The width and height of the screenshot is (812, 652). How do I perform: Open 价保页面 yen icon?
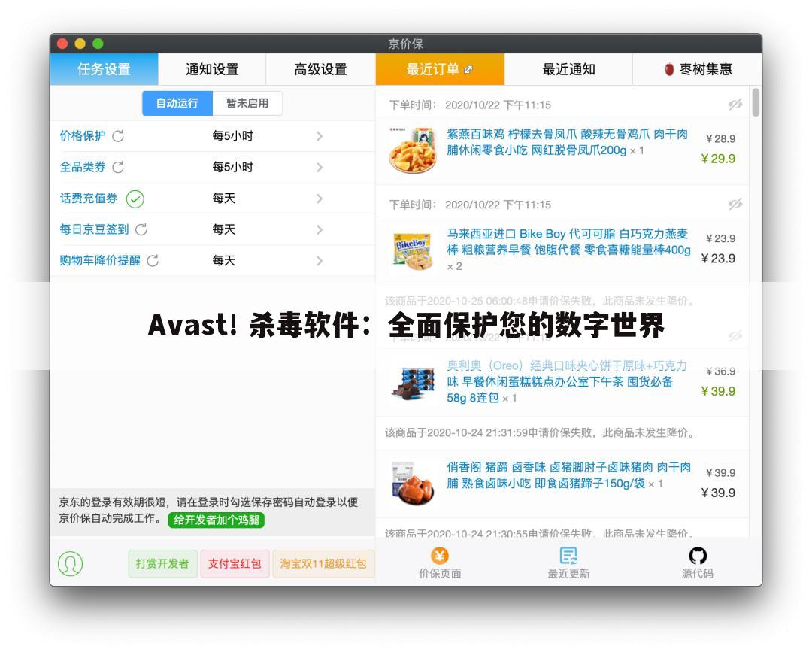440,556
